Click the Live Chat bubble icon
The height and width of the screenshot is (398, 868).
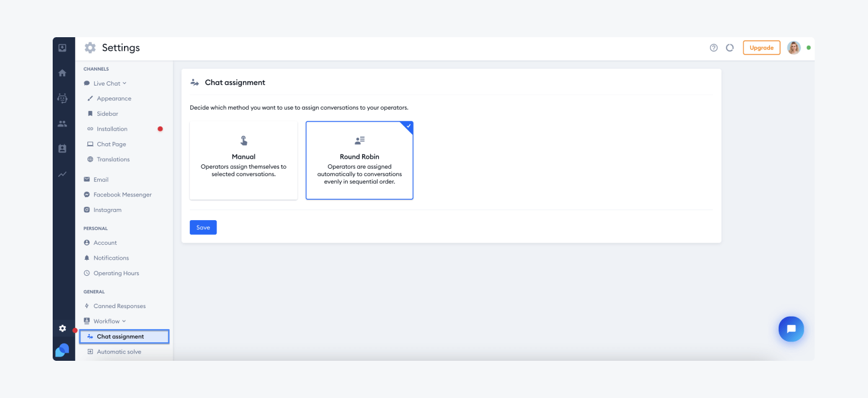[x=87, y=84]
